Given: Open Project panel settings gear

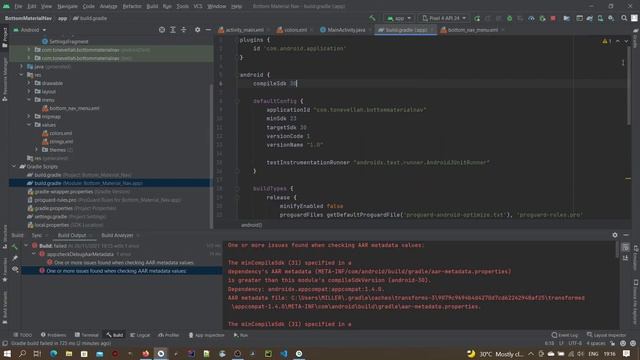Looking at the screenshot, I should [198, 30].
